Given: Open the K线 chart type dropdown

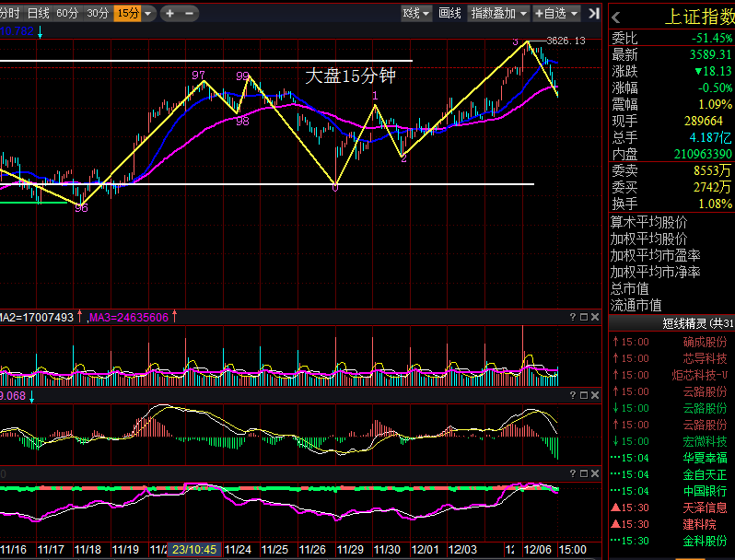Looking at the screenshot, I should point(415,13).
